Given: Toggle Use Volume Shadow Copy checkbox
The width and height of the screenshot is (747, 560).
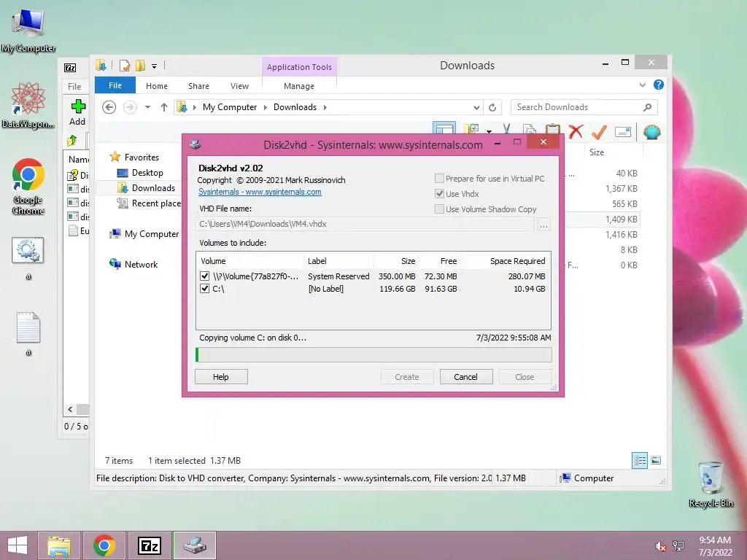Looking at the screenshot, I should tap(439, 209).
